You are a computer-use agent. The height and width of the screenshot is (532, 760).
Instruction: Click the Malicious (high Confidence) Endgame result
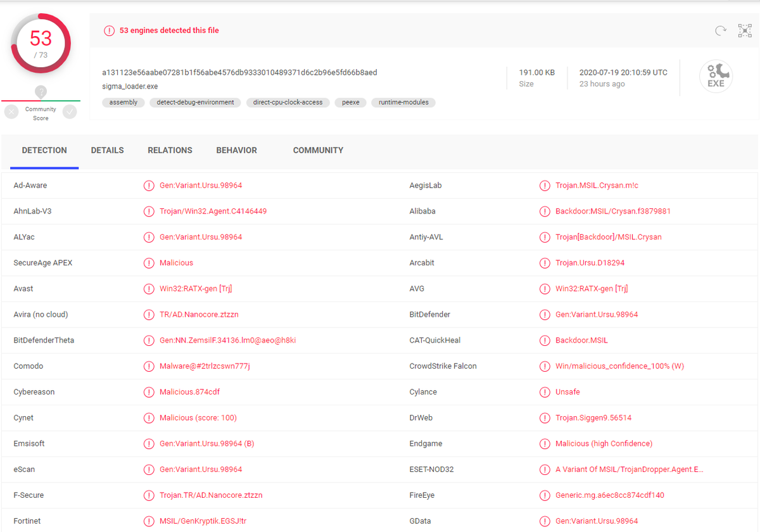click(604, 444)
